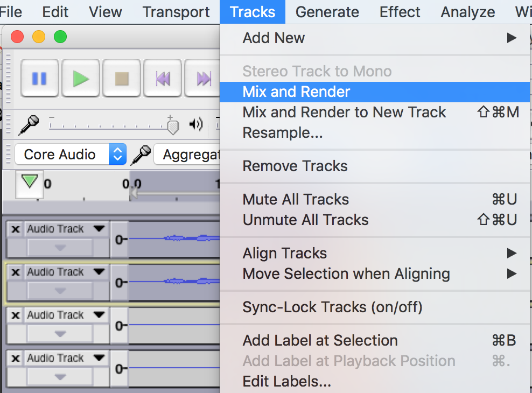This screenshot has width=532, height=393.
Task: Toggle Sync-Lock Tracks (on/off)
Action: (x=332, y=307)
